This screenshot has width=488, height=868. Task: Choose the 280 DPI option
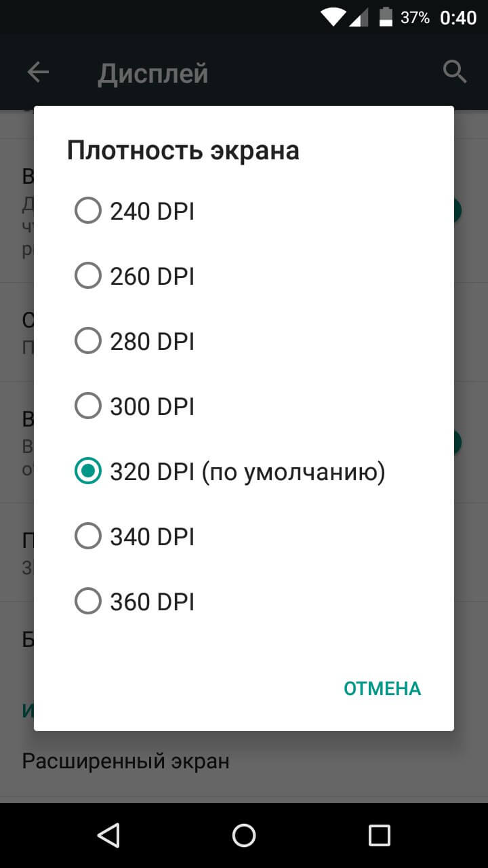coord(88,342)
